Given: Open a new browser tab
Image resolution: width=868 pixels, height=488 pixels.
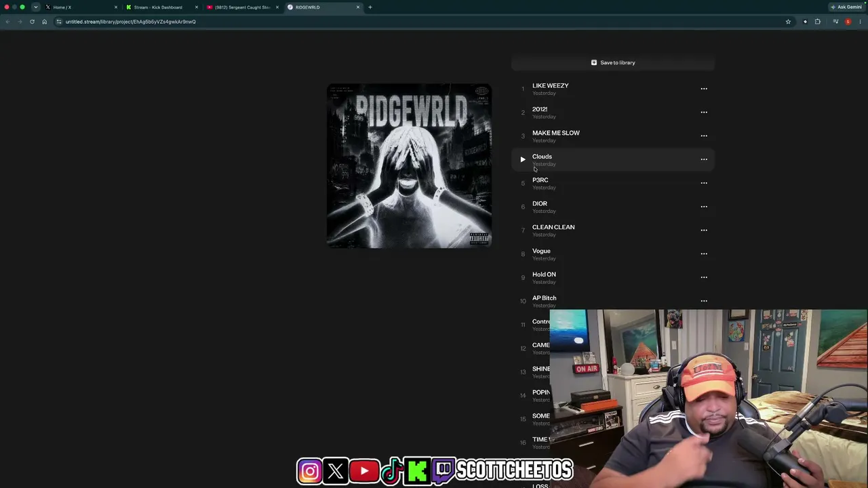Looking at the screenshot, I should (370, 7).
